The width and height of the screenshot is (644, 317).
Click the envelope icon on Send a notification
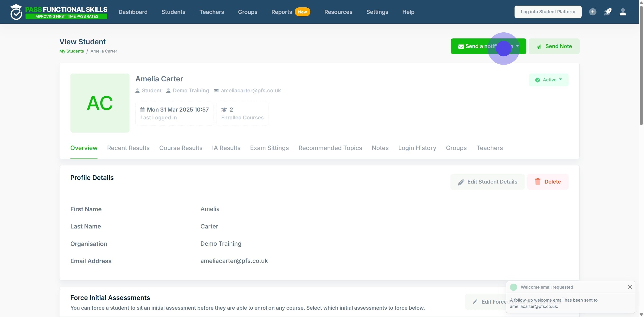point(461,46)
